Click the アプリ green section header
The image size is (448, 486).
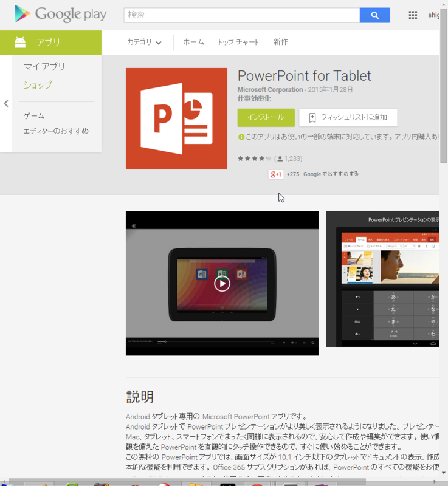tap(50, 43)
